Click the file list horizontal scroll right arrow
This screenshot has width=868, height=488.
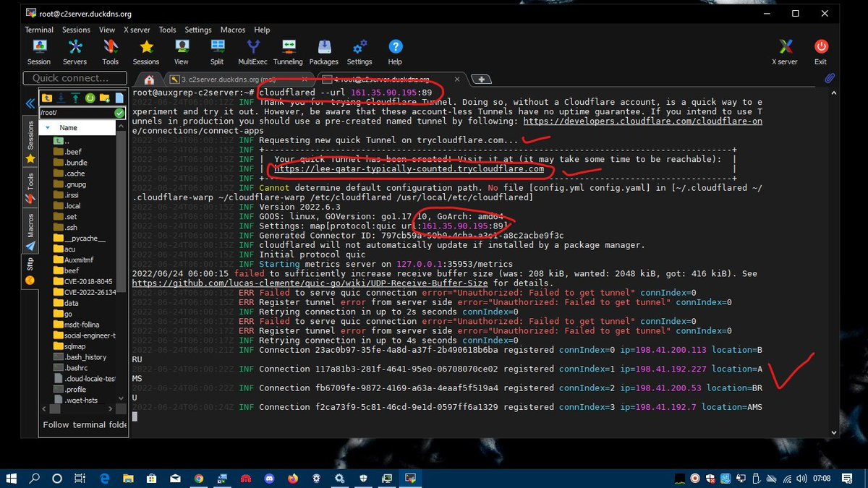click(x=110, y=408)
